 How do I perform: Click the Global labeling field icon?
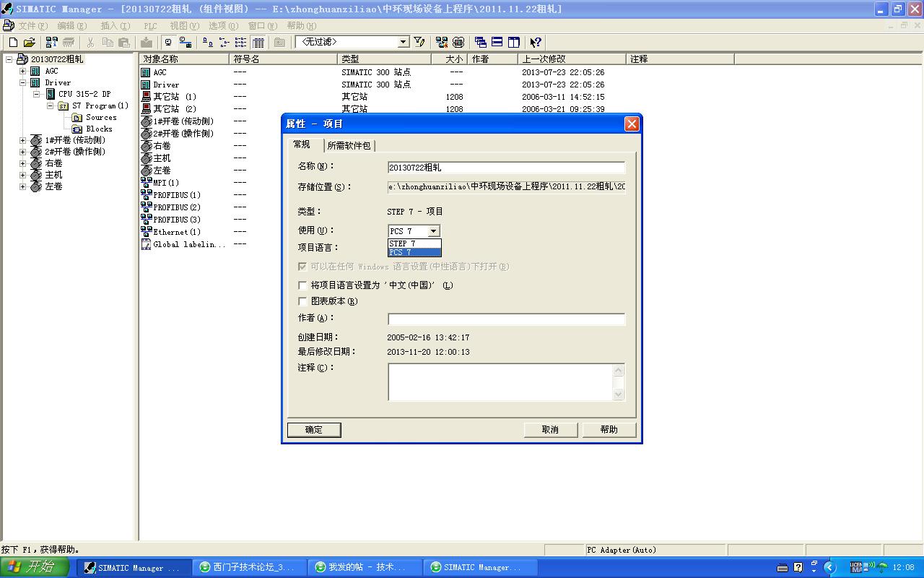146,244
